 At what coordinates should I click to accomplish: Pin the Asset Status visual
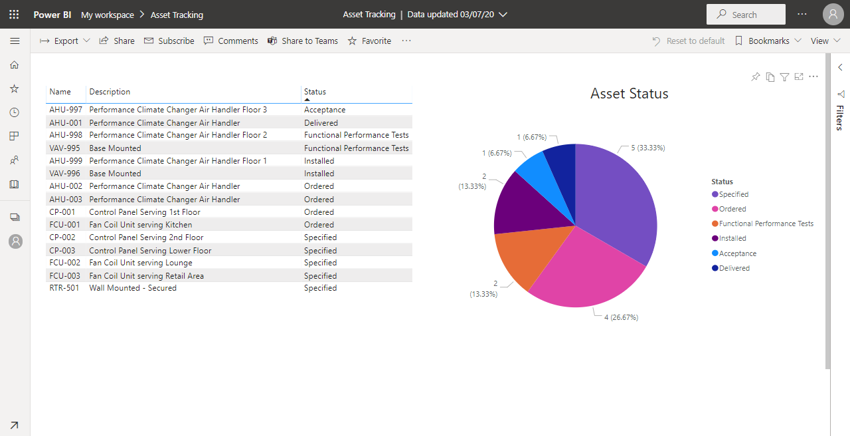coord(756,77)
